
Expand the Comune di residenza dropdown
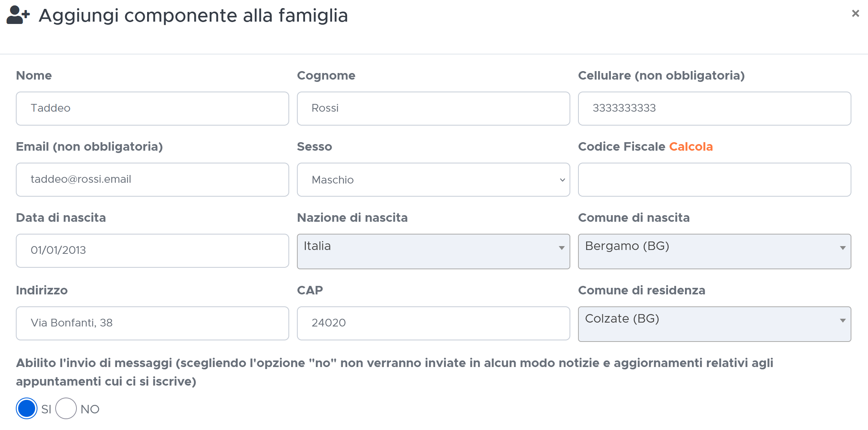click(x=714, y=324)
